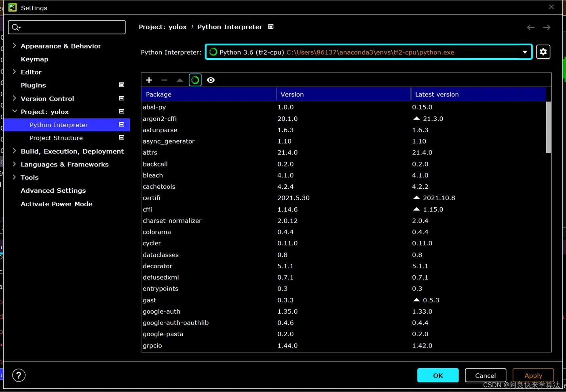Click the Cancel button
This screenshot has height=392, width=566.
[x=485, y=375]
